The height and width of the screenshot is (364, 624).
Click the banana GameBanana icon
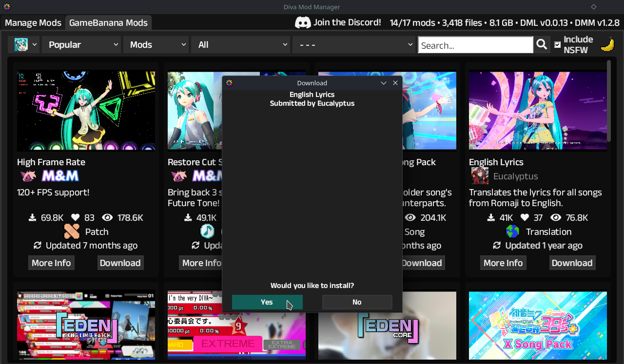point(607,45)
